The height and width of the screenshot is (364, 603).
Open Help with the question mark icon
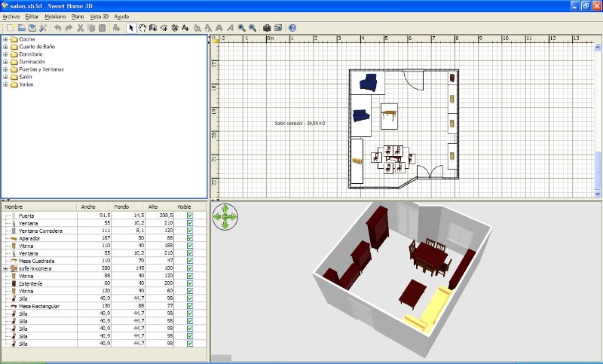click(292, 28)
